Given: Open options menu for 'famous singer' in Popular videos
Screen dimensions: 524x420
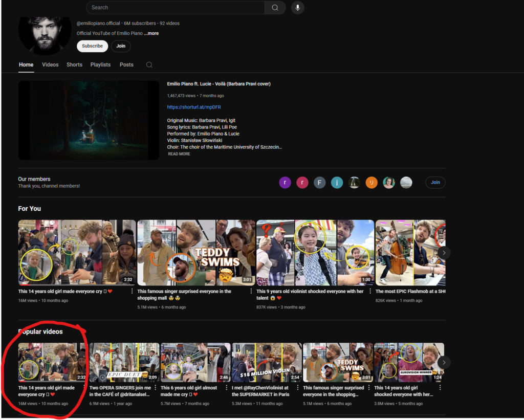Looking at the screenshot, I should (x=369, y=388).
